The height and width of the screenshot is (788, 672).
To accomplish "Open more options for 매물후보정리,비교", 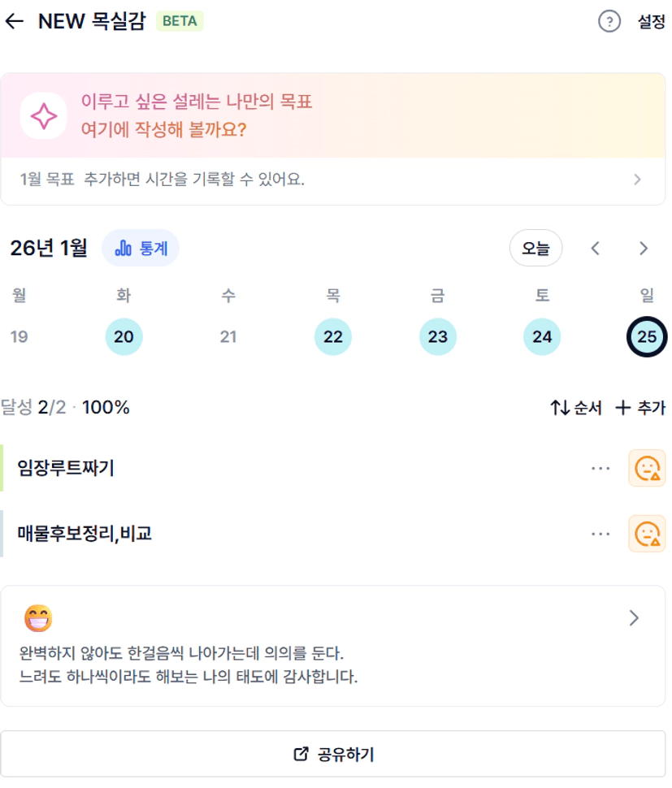I will point(600,534).
